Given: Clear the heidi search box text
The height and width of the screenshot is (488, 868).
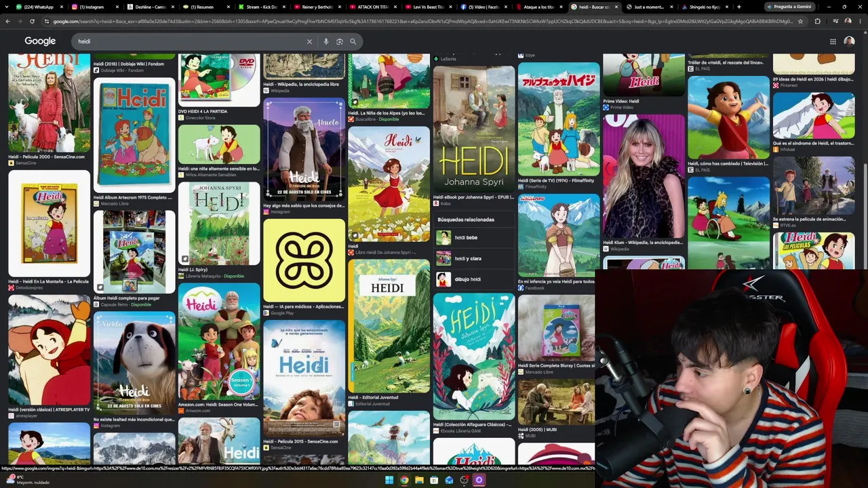Looking at the screenshot, I should 309,41.
